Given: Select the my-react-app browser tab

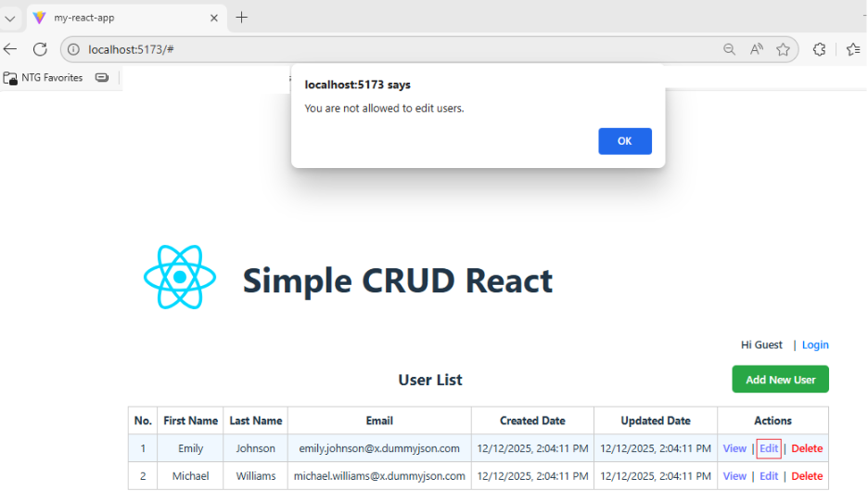Looking at the screenshot, I should pyautogui.click(x=111, y=18).
